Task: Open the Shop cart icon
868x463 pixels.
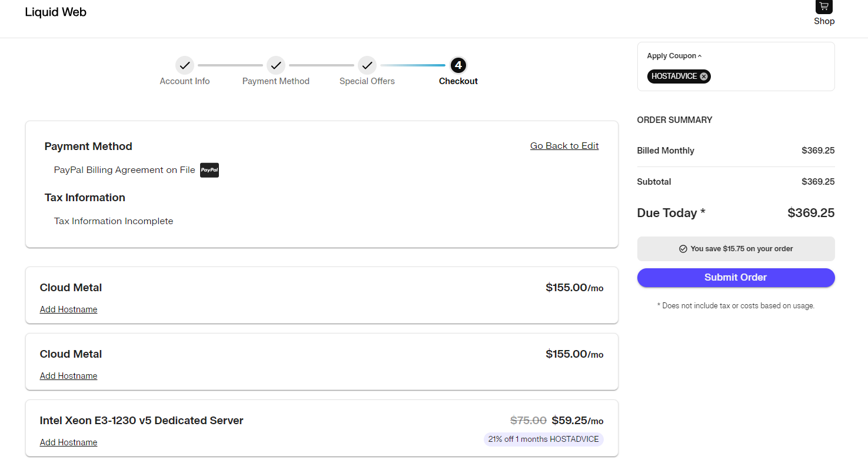Action: coord(824,7)
